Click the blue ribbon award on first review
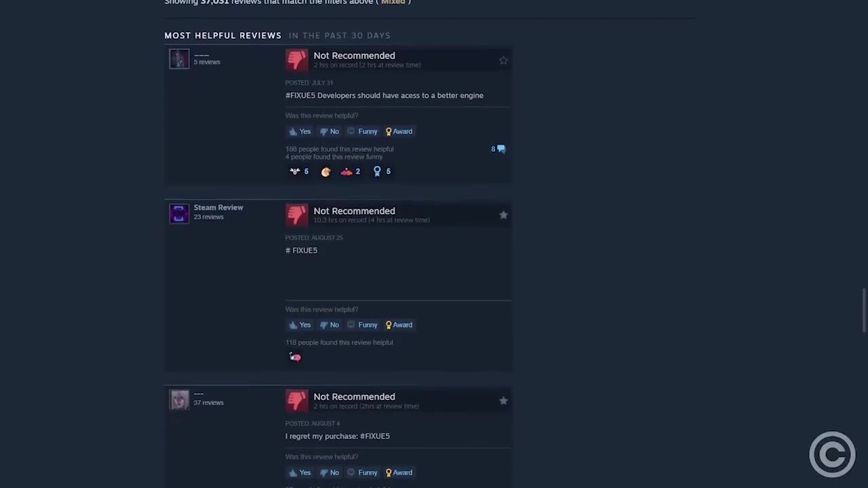The width and height of the screenshot is (868, 488). point(377,171)
